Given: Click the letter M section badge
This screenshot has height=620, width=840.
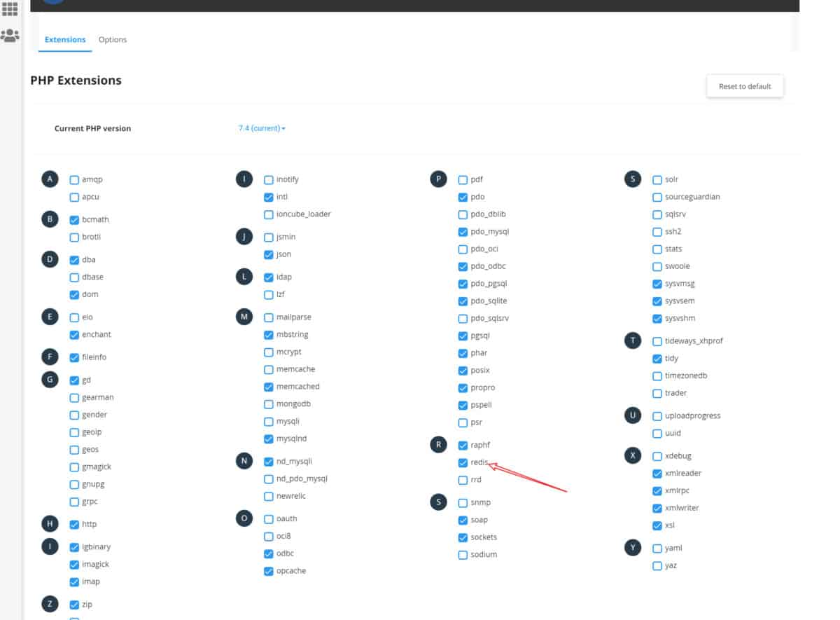Looking at the screenshot, I should pos(244,317).
